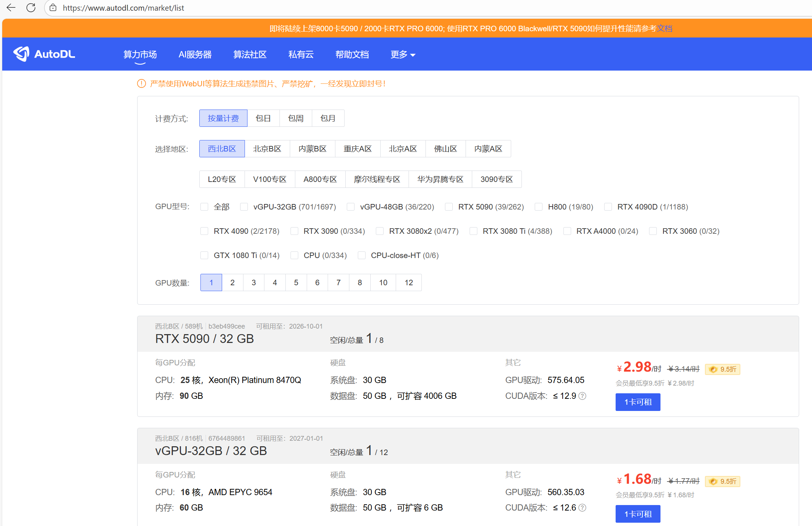The image size is (812, 526).
Task: Click the site lock icon in address bar
Action: point(53,8)
